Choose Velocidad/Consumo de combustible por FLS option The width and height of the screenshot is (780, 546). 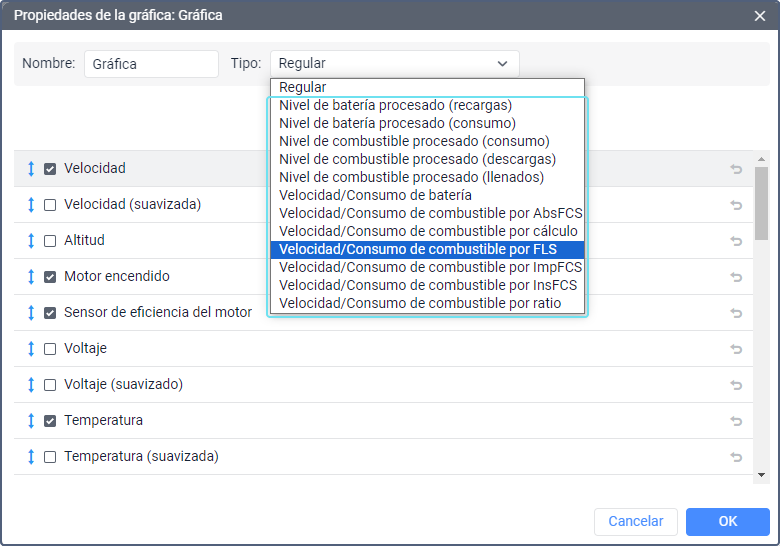[418, 249]
